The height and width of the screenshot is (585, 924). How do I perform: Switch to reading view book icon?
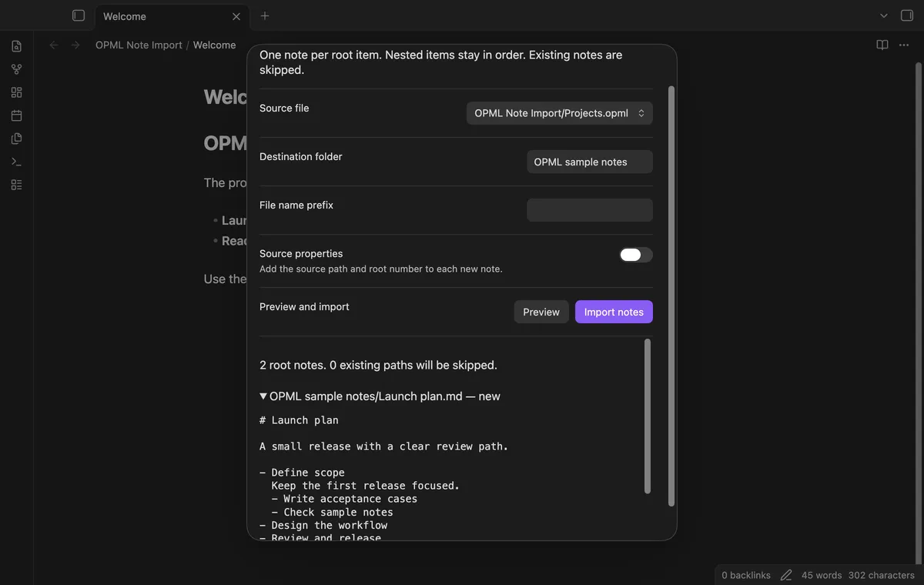coord(882,45)
